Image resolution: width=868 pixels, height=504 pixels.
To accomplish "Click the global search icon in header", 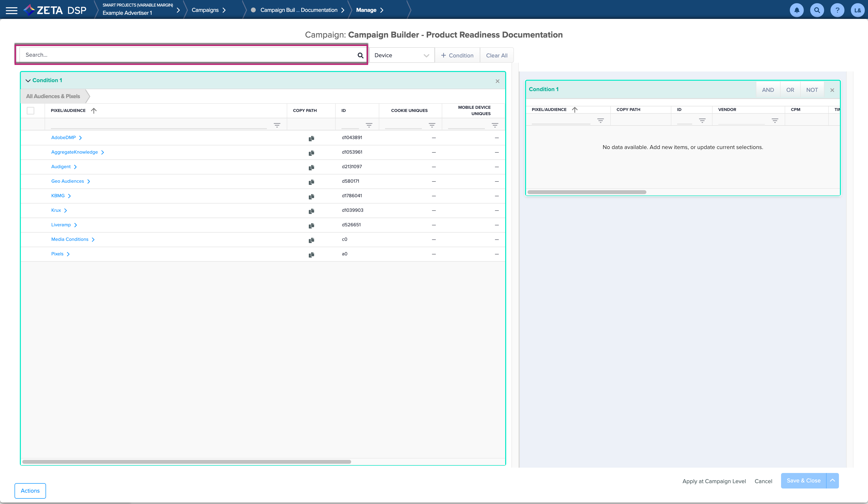I will [x=817, y=10].
